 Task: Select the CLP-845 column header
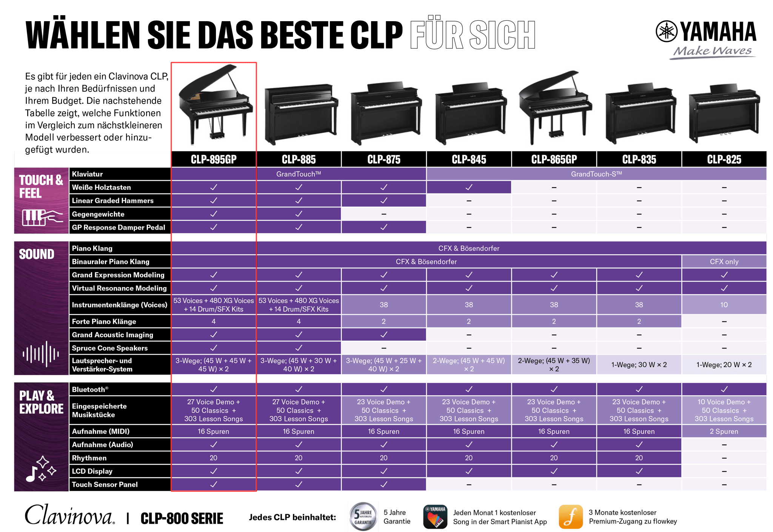coord(469,159)
